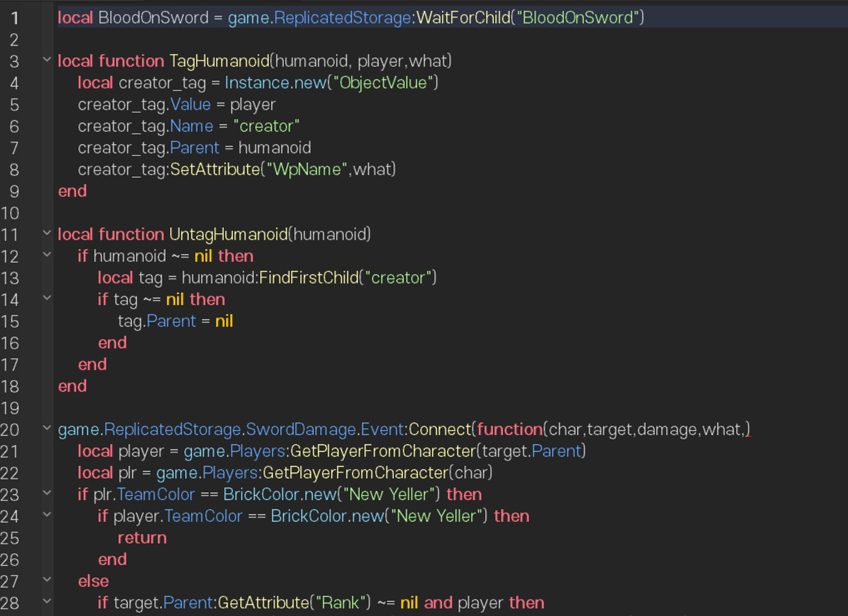Fold the SwordDamage Event Connect function
Image resolution: width=848 pixels, height=616 pixels.
click(47, 429)
